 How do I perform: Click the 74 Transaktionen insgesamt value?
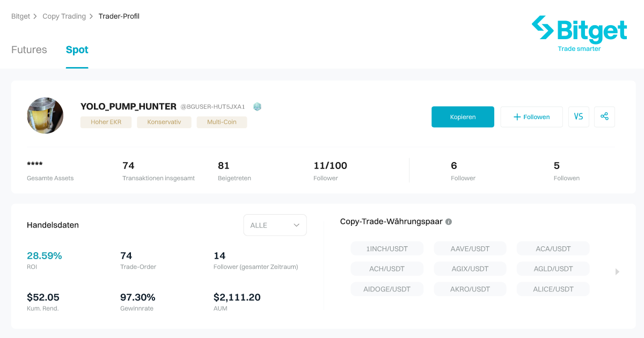(x=128, y=166)
